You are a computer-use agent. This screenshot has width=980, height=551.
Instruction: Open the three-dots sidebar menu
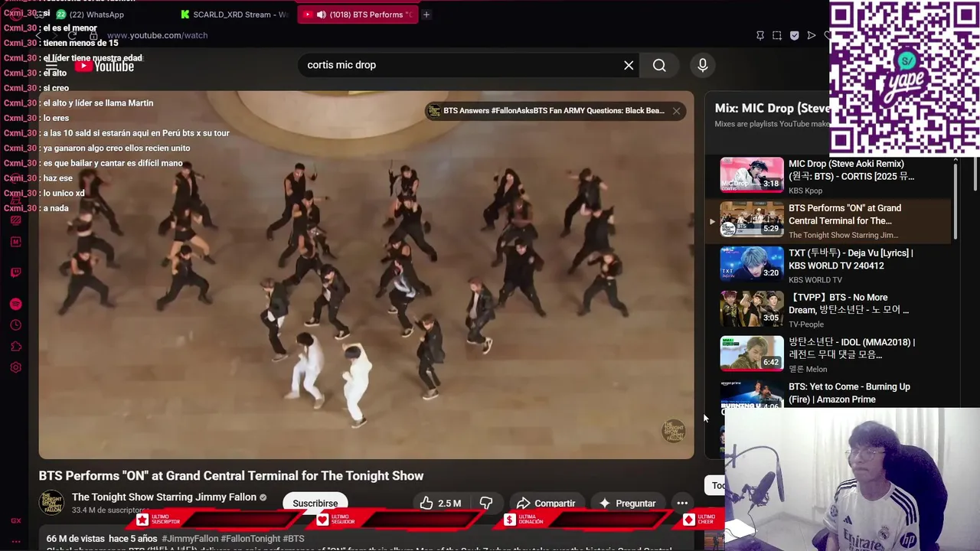[15, 541]
